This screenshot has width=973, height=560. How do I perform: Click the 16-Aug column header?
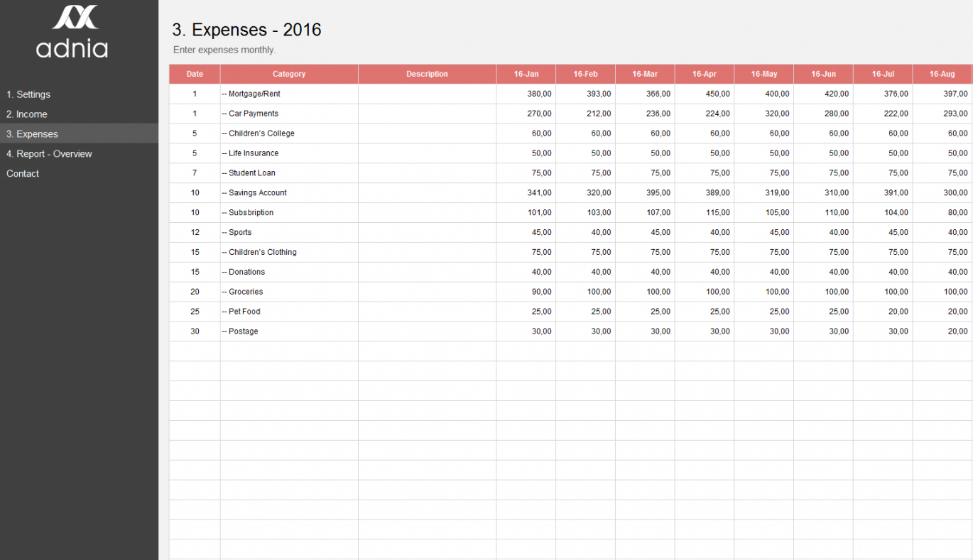[x=942, y=74]
